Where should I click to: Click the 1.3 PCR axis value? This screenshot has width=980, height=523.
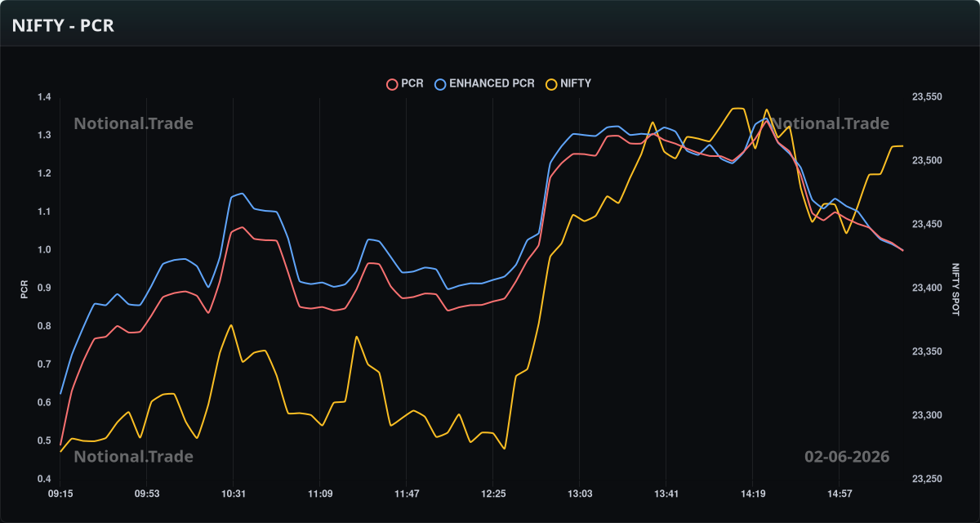pyautogui.click(x=44, y=136)
